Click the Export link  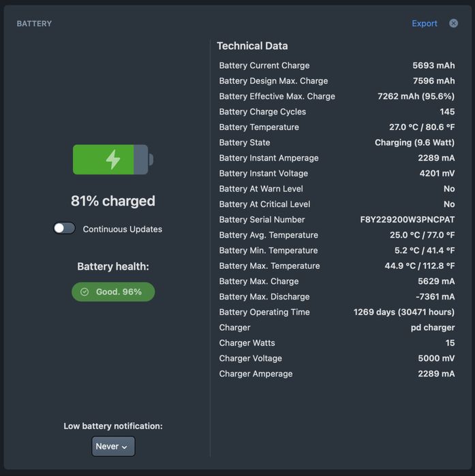coord(425,23)
